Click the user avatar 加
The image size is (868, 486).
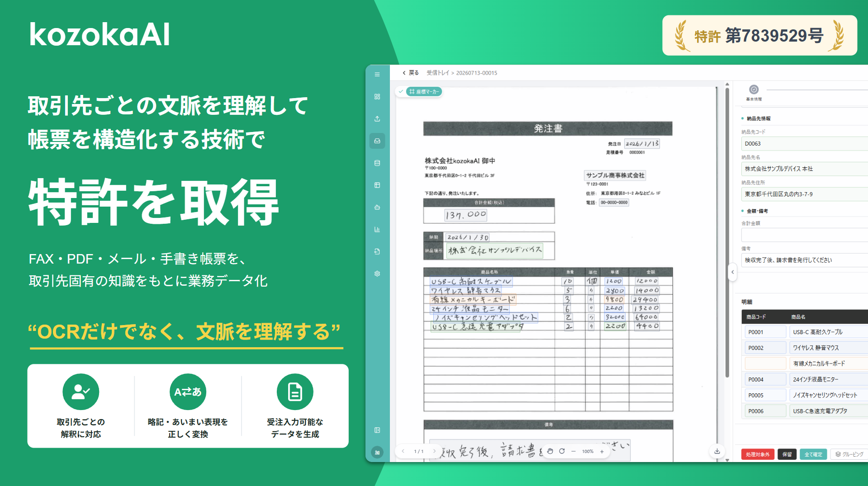click(x=377, y=452)
